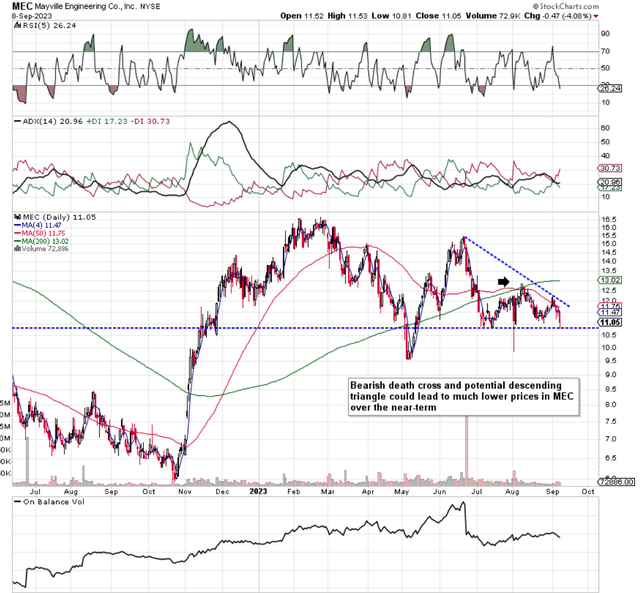Click the 26.24 RSI axis value tag
The width and height of the screenshot is (640, 593).
coord(610,88)
